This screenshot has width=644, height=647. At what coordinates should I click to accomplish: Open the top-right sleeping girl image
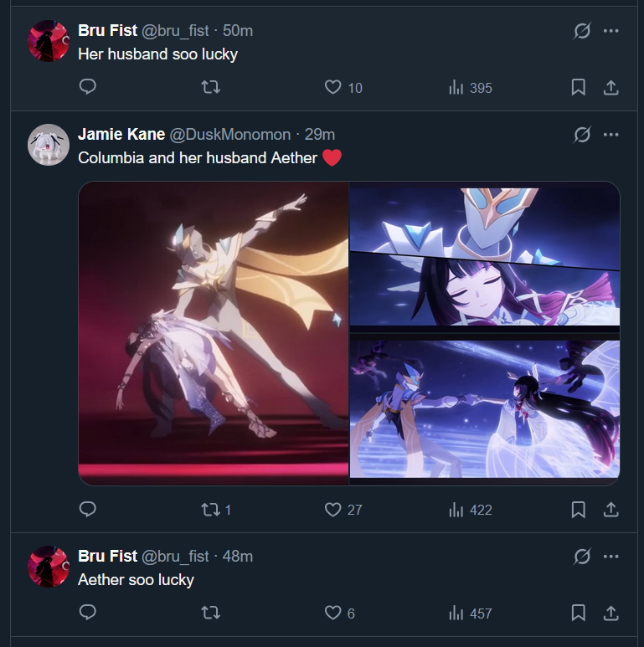pos(485,257)
